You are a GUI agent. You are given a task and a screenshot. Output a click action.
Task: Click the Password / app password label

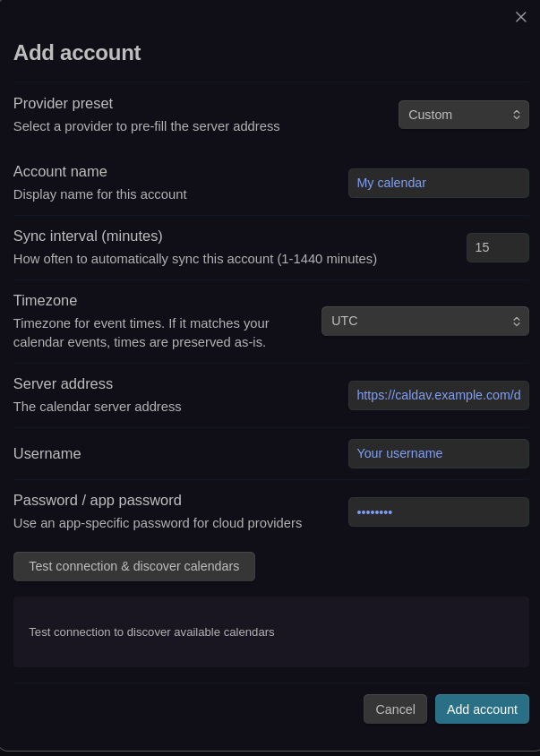click(98, 500)
